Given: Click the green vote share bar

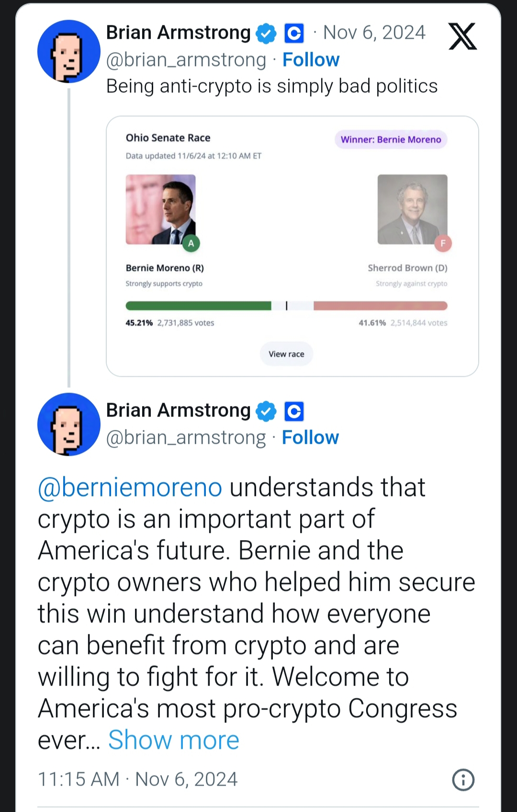Looking at the screenshot, I should 198,306.
